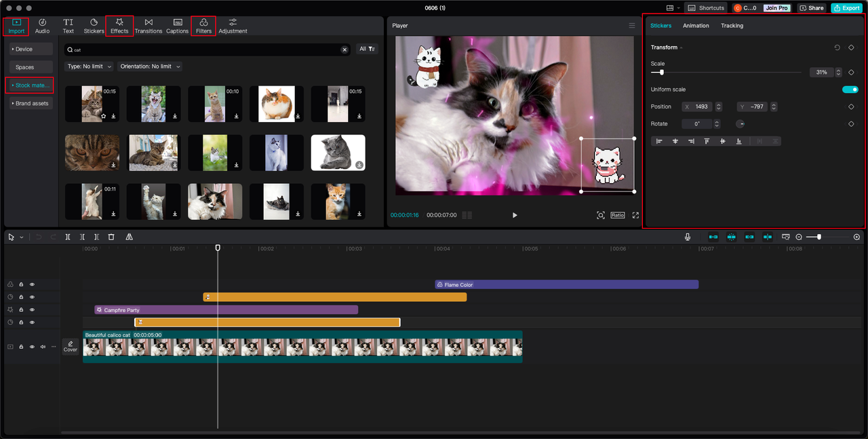Screen dimensions: 868x439
Task: Clear the cat search field
Action: pos(344,50)
